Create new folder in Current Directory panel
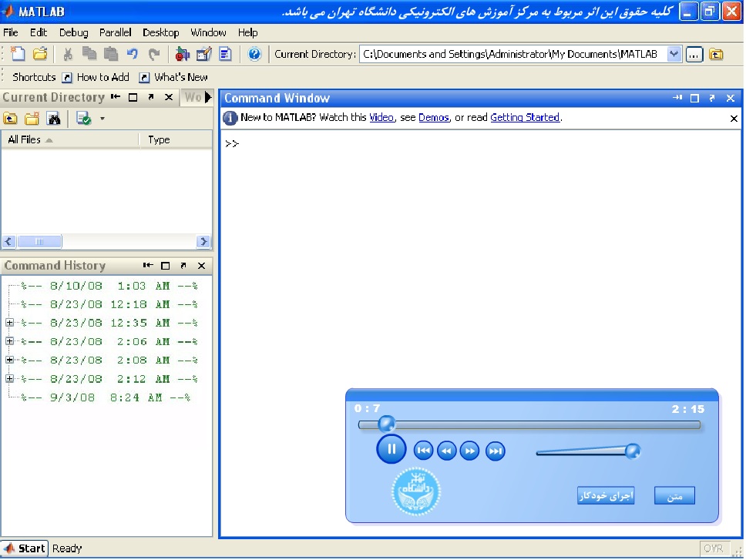The width and height of the screenshot is (746, 560). click(32, 119)
